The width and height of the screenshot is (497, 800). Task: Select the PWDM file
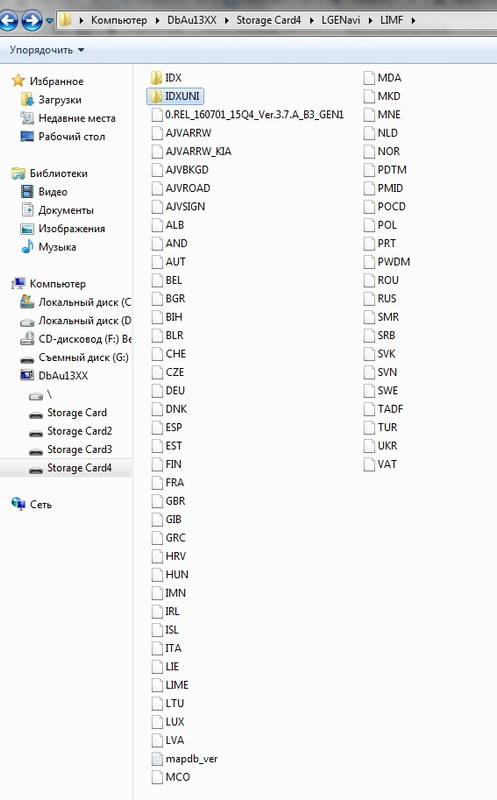pyautogui.click(x=394, y=262)
